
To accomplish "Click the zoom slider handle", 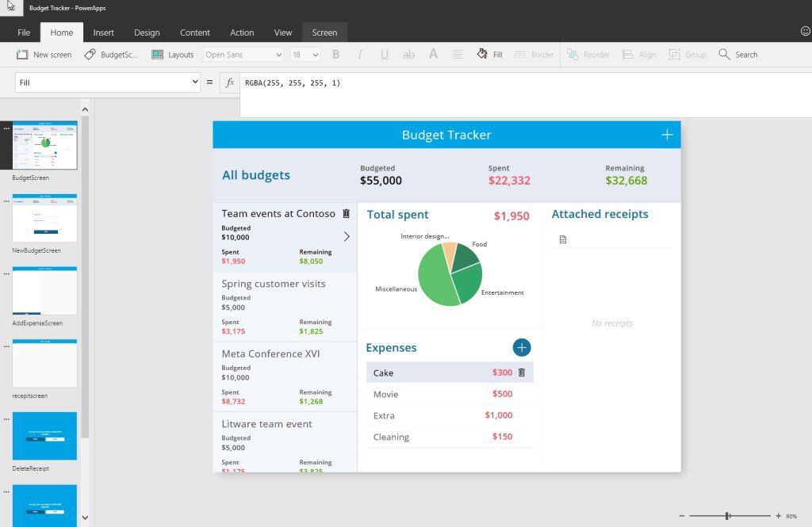I will [x=728, y=516].
